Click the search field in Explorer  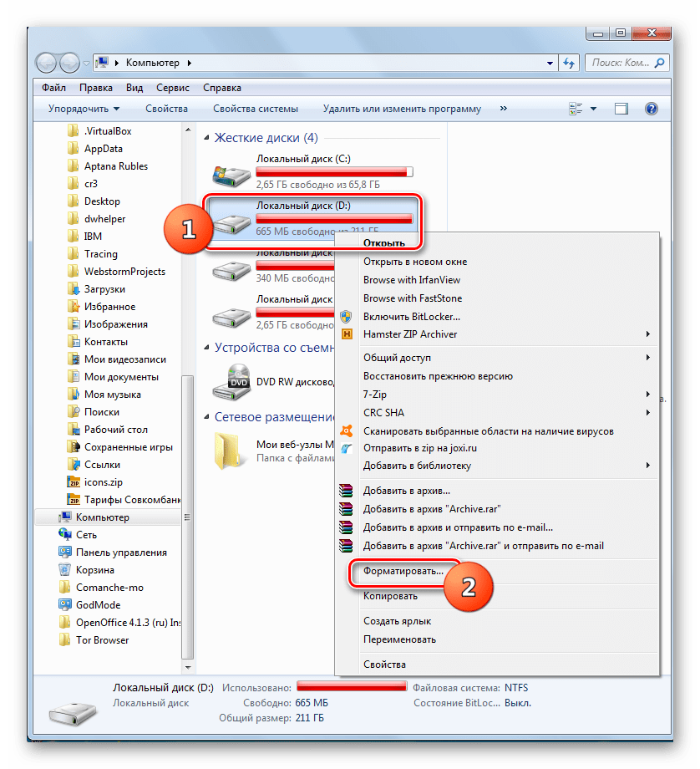(x=622, y=63)
